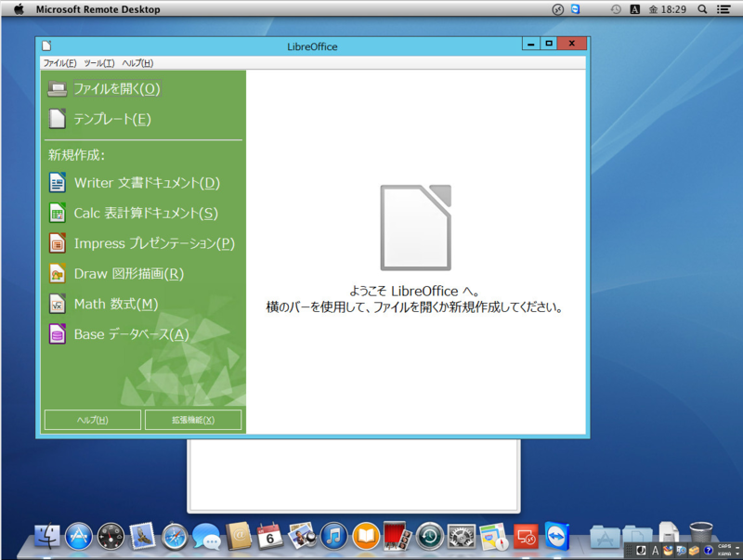Viewport: 743px width, 560px height.
Task: Open the ファイル(F) menu
Action: 59,63
